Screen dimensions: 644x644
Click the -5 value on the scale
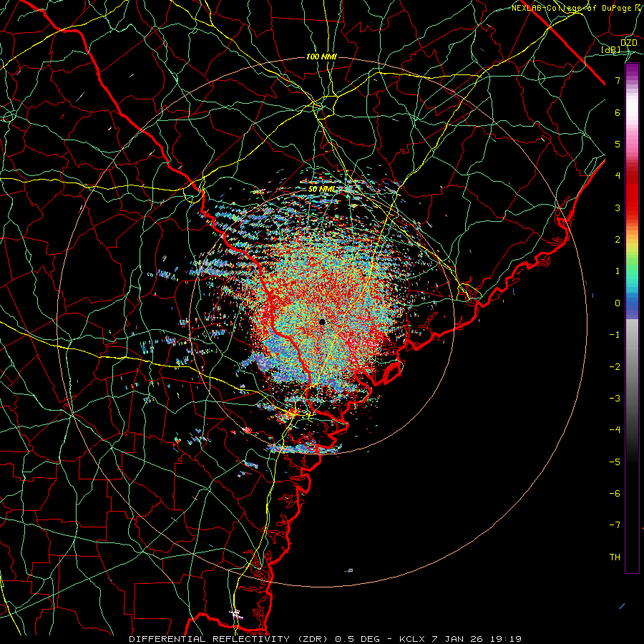615,462
